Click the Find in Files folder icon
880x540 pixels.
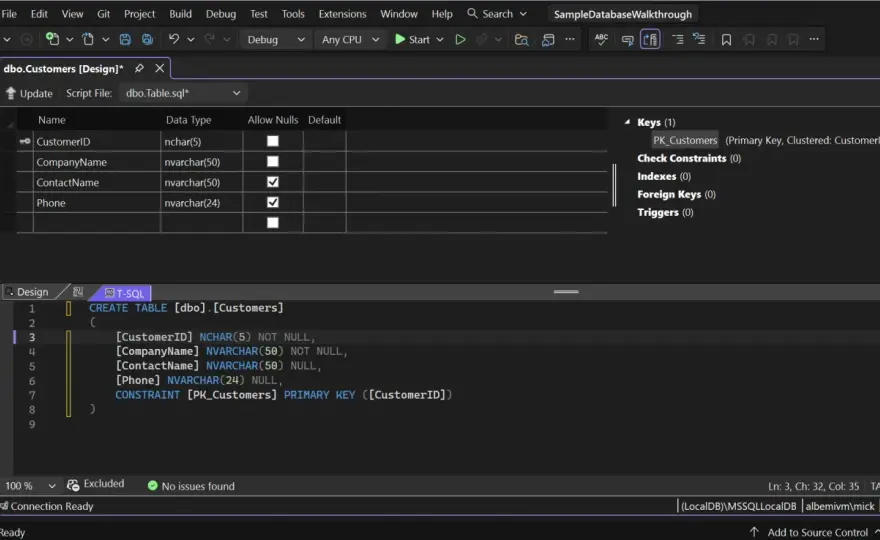tap(521, 39)
